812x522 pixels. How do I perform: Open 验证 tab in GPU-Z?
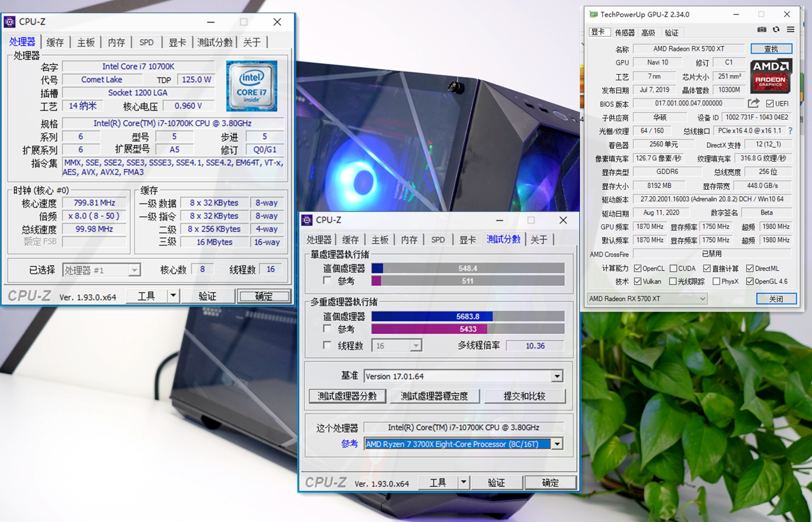coord(671,32)
